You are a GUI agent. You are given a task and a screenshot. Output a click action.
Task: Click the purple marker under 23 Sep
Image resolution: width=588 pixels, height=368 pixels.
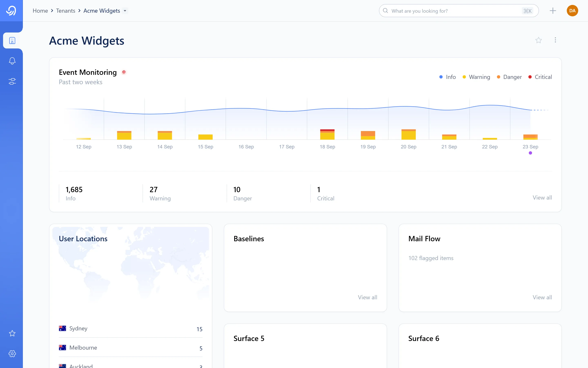530,153
